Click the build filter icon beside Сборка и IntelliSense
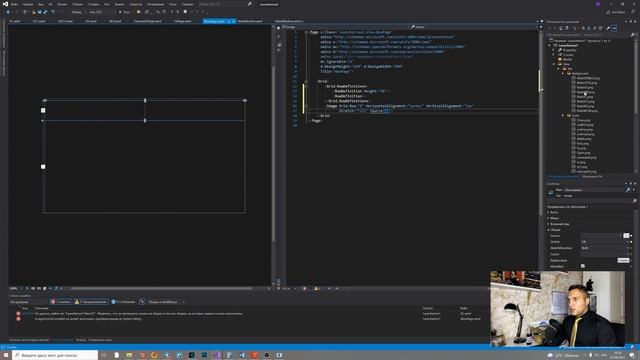640x360 pixels. tap(142, 302)
